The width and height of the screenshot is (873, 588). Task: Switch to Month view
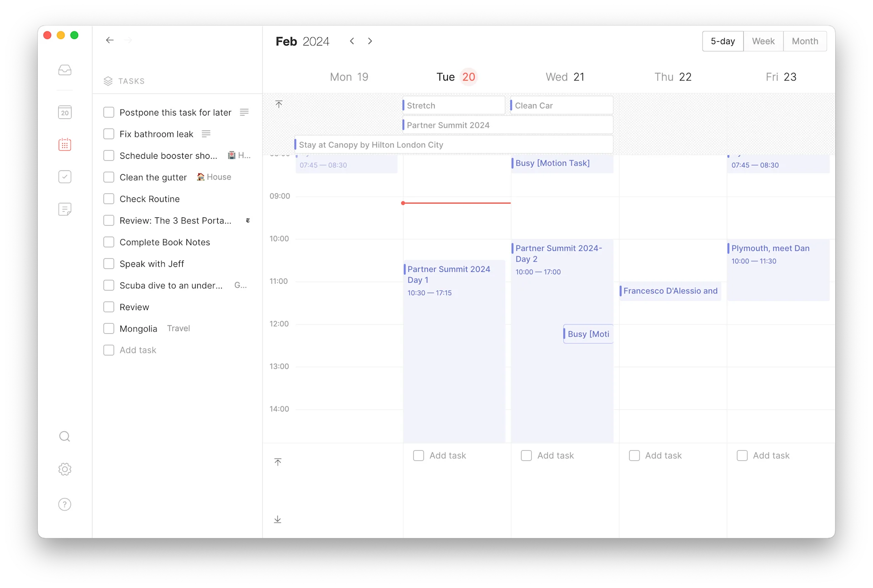[805, 41]
